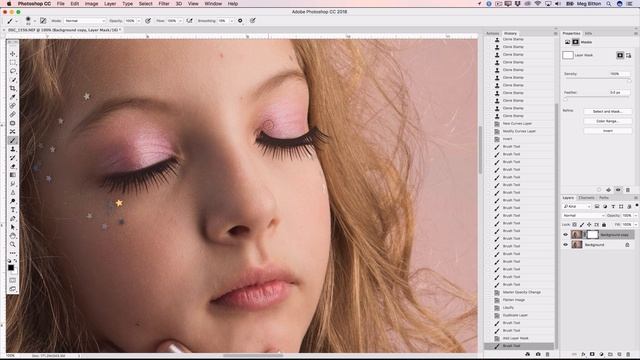Open the Opacity dropdown arrow in options bar
This screenshot has width=640, height=360.
tap(139, 20)
